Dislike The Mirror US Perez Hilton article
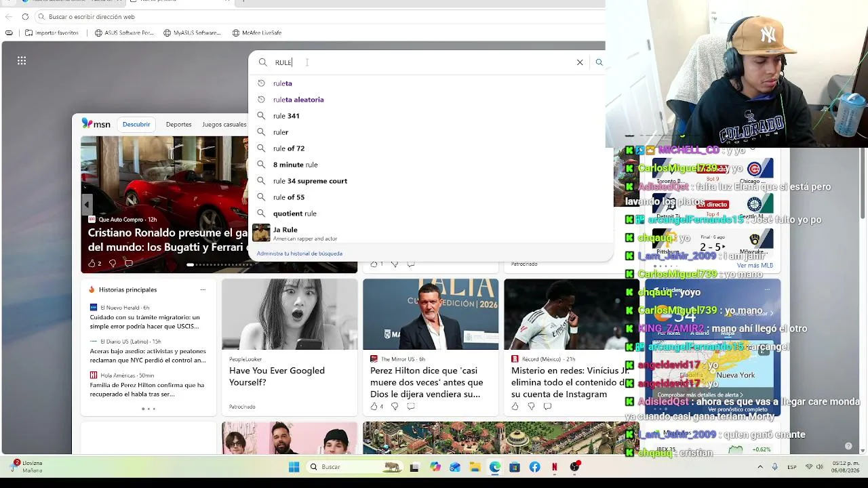This screenshot has width=868, height=488. point(395,407)
